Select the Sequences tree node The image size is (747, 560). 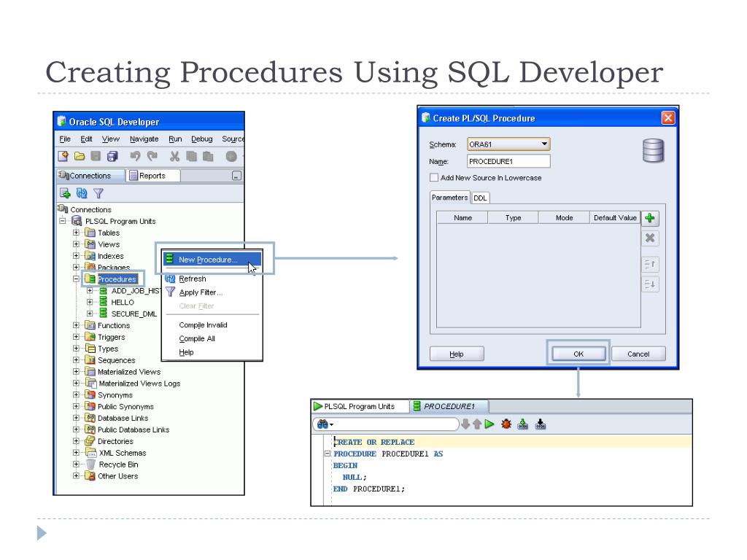point(116,360)
